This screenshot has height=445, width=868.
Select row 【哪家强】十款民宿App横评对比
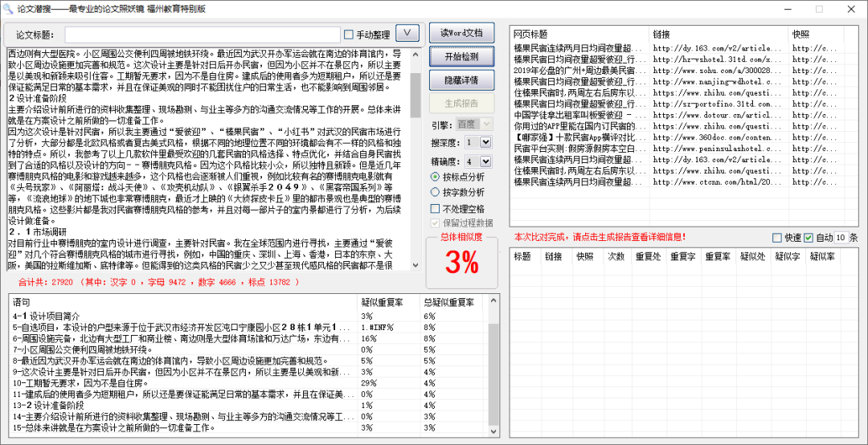pyautogui.click(x=580, y=137)
